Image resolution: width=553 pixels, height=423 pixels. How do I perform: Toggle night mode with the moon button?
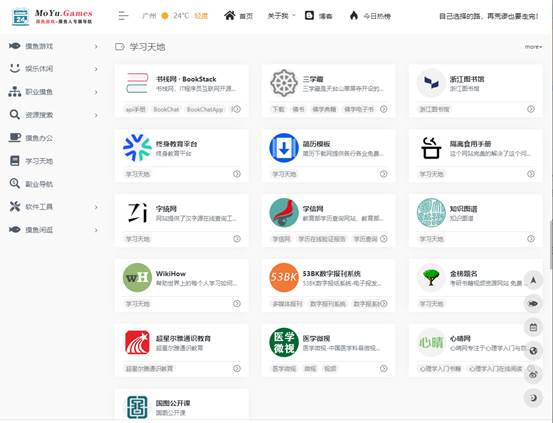[533, 398]
